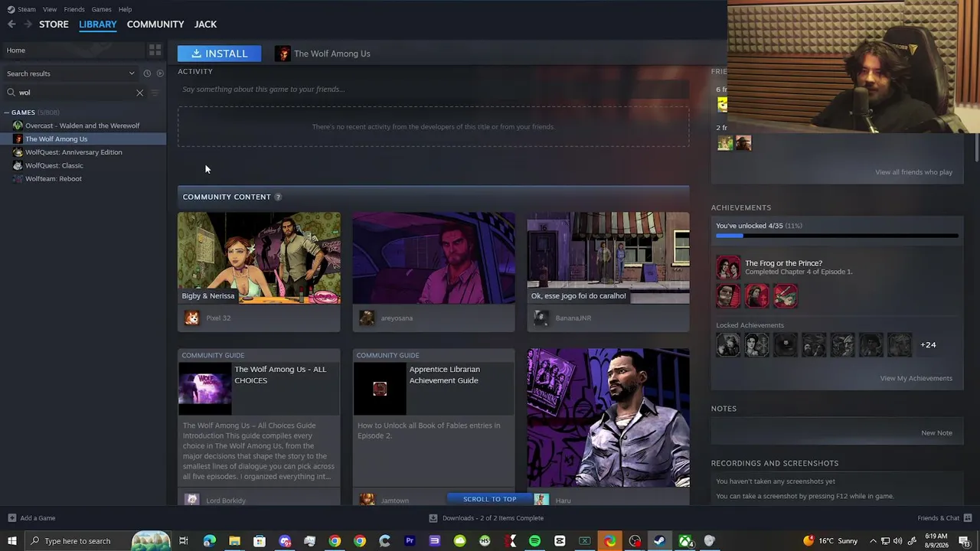The width and height of the screenshot is (980, 551).
Task: Open the JACK profile tab
Action: [205, 24]
